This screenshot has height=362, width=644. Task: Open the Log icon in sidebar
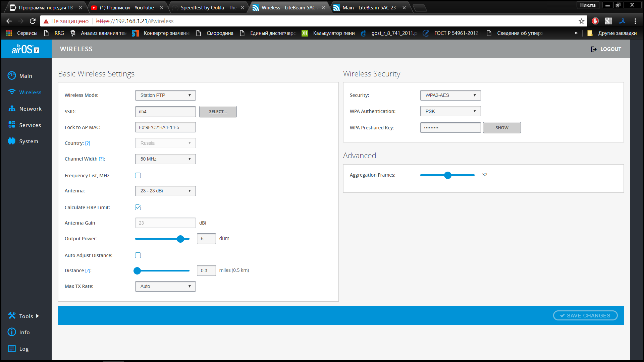tap(12, 349)
